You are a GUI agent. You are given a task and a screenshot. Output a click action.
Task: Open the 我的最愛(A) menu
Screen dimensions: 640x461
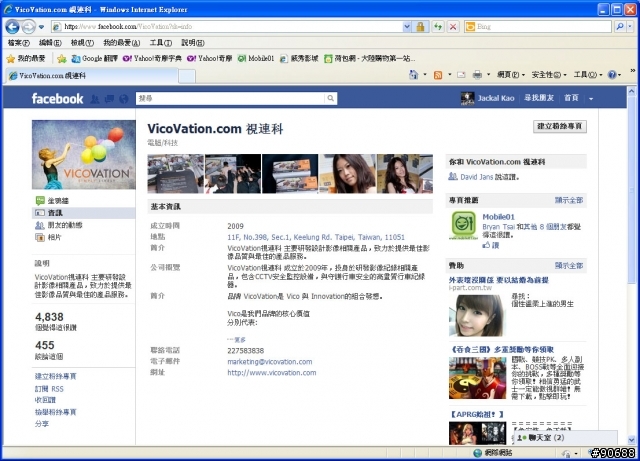pos(122,42)
